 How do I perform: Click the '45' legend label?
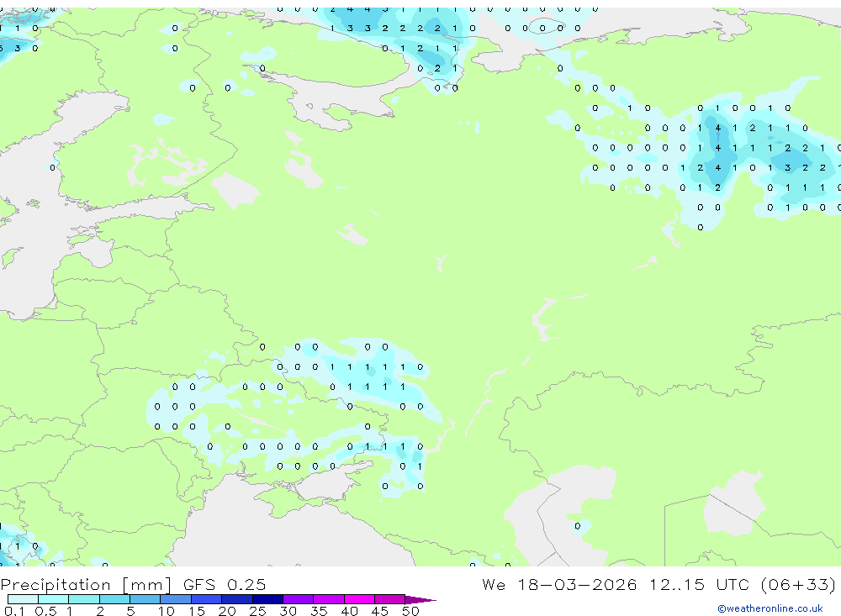(x=380, y=611)
